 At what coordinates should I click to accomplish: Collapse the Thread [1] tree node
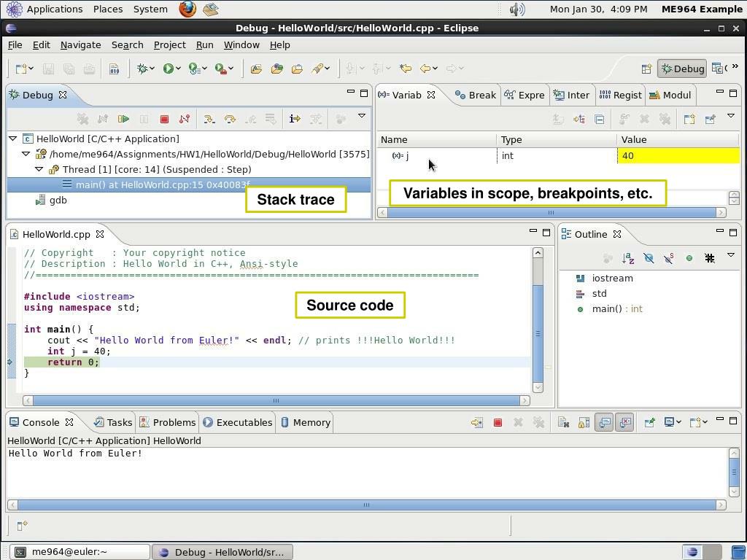point(39,169)
